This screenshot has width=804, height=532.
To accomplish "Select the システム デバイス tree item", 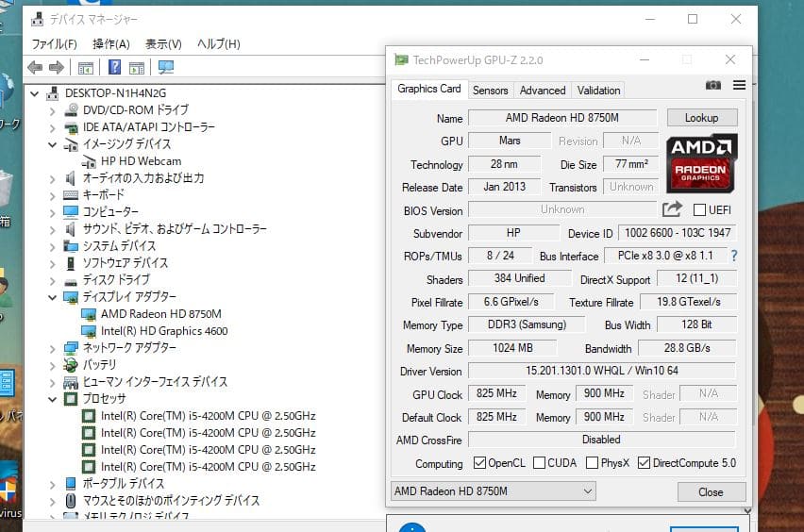I will coord(119,246).
